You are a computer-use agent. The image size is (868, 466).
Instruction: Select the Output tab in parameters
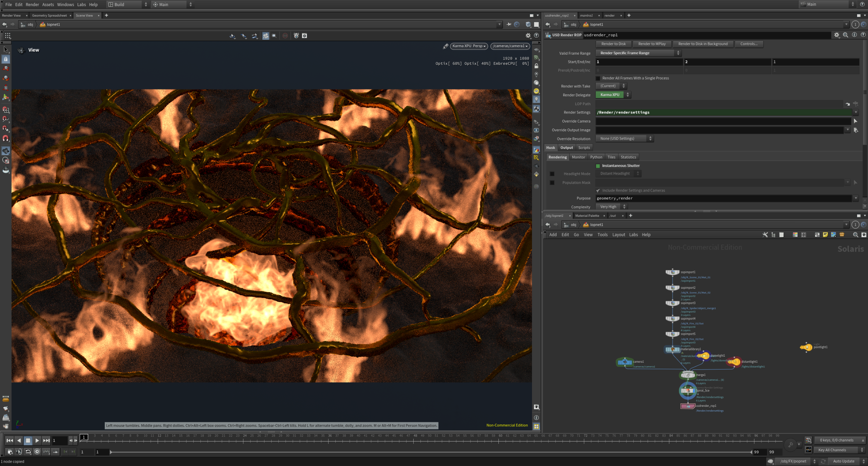click(566, 148)
